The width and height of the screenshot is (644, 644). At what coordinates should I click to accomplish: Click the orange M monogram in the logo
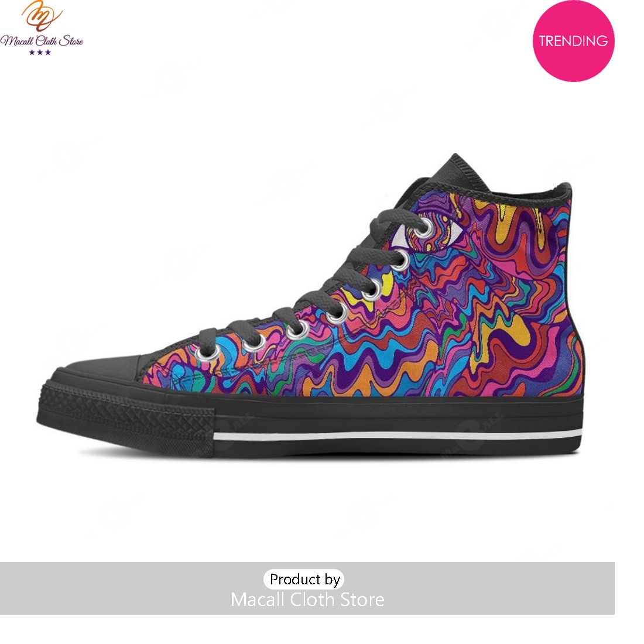pos(41,16)
